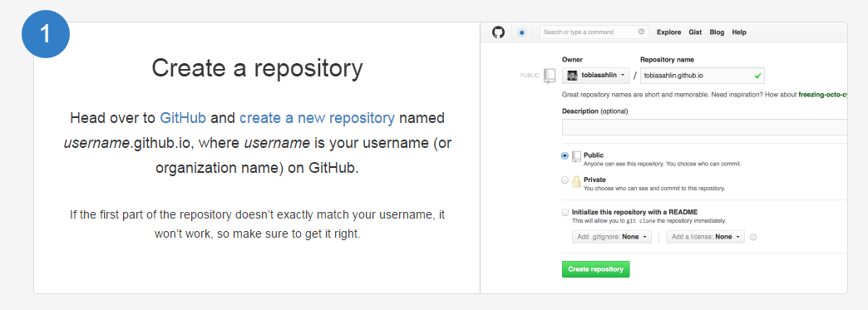Click the blue step 1 badge

pyautogui.click(x=46, y=34)
